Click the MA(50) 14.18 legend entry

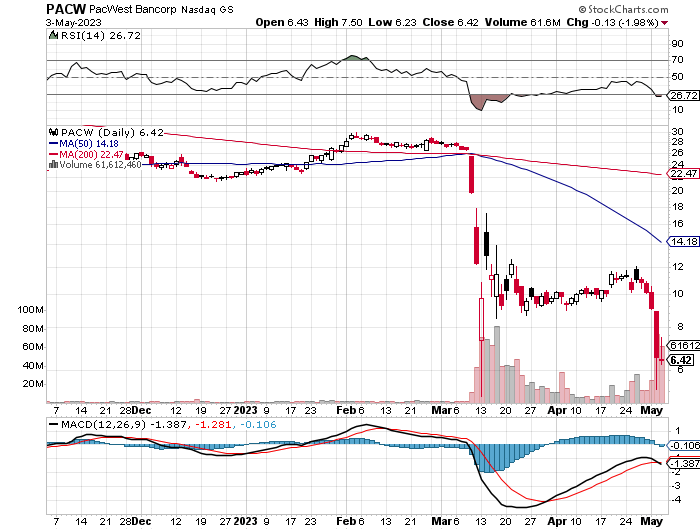pyautogui.click(x=89, y=144)
